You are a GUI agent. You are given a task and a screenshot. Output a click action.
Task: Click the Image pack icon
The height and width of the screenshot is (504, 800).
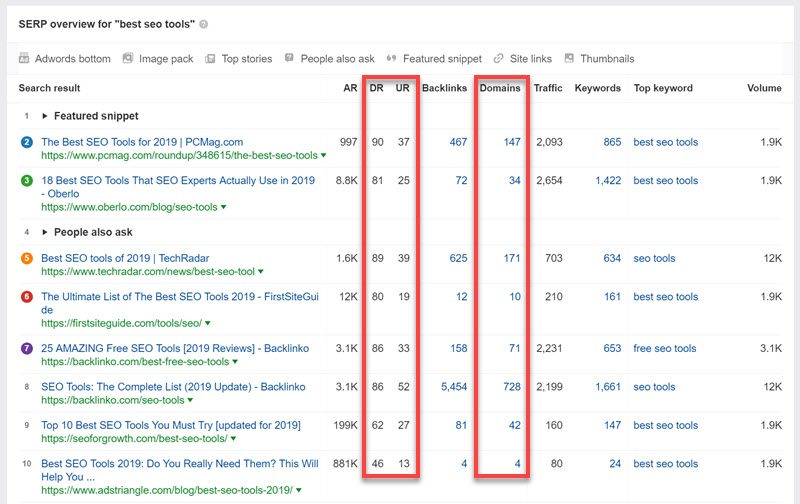point(128,59)
